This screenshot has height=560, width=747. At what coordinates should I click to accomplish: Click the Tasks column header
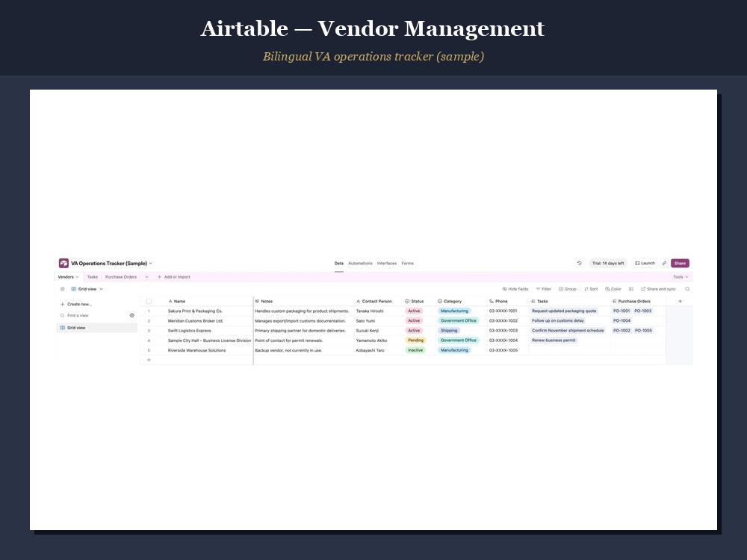570,301
